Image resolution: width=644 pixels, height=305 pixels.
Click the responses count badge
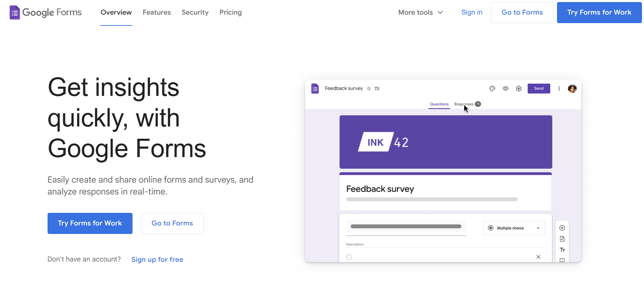point(478,104)
